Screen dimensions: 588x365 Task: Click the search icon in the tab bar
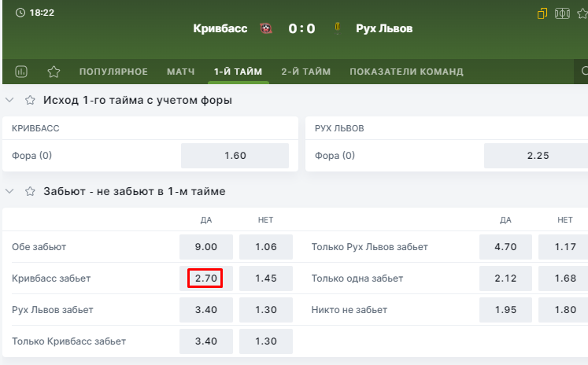(585, 72)
